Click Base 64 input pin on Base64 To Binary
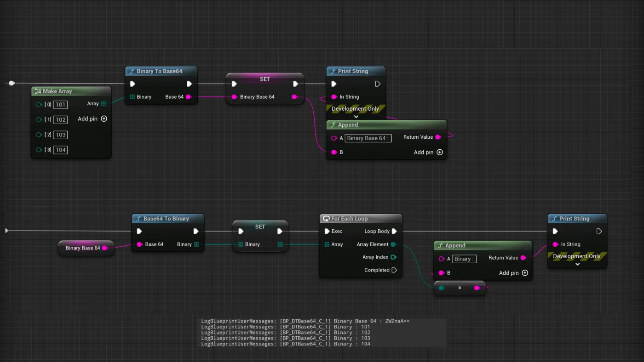The image size is (644, 362). [139, 244]
